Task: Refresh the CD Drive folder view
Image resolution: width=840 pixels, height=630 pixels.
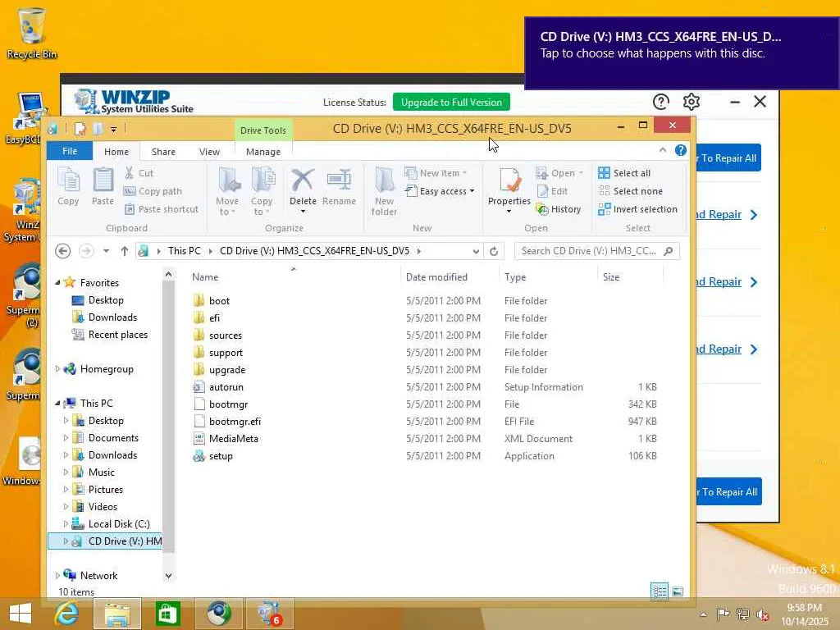Action: point(494,251)
